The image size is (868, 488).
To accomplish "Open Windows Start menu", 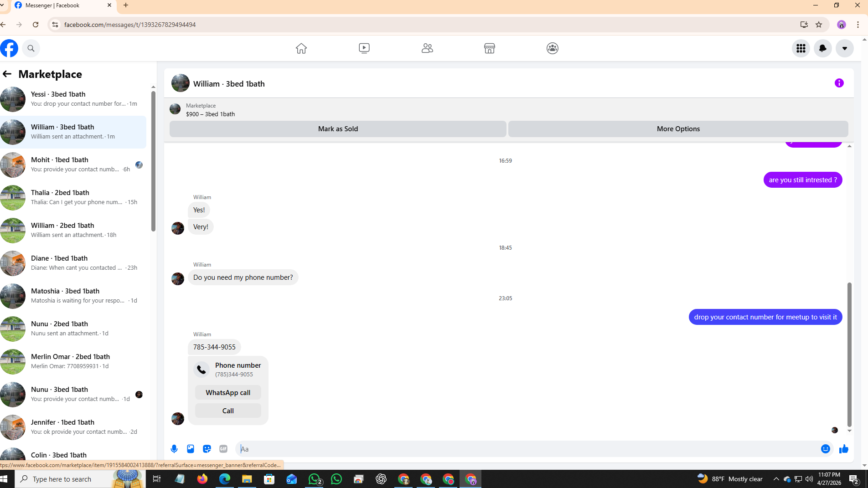I will coord(4,479).
